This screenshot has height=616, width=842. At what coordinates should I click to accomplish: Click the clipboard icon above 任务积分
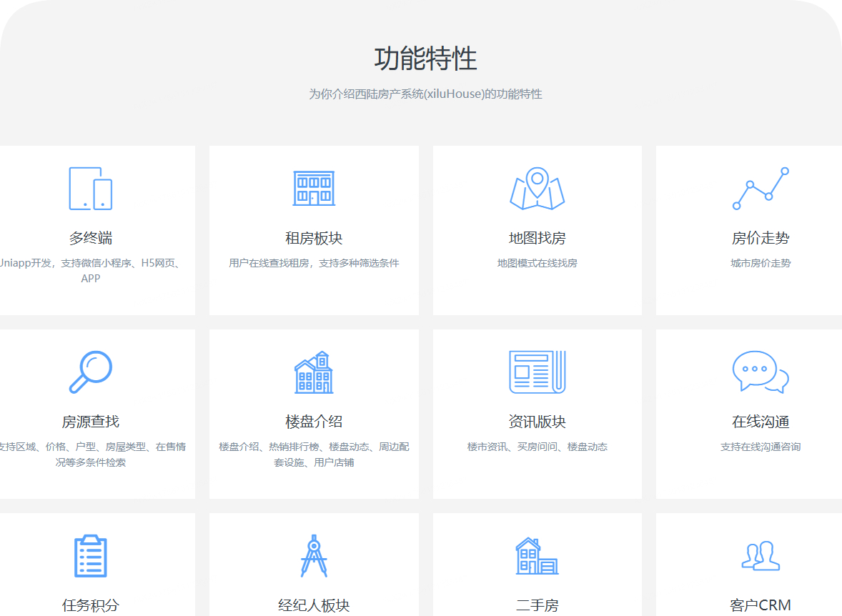pyautogui.click(x=91, y=556)
